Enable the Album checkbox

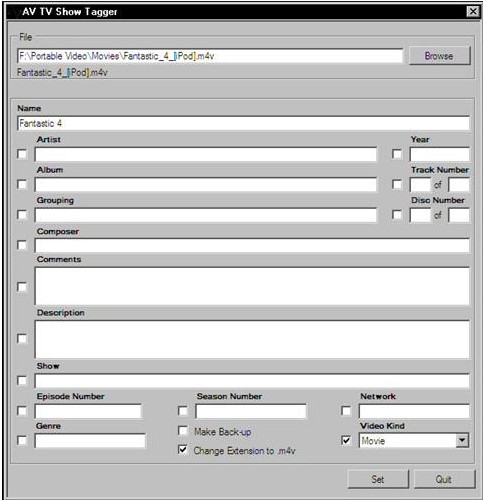[22, 184]
